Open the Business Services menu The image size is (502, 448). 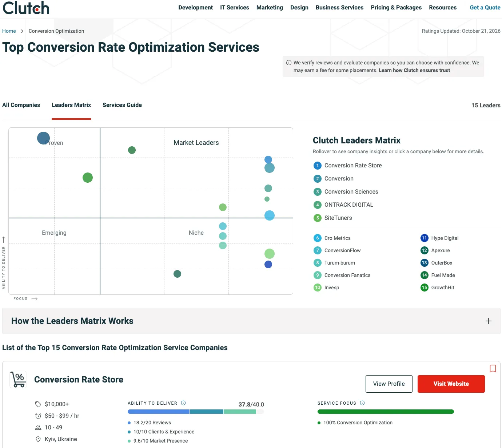coord(339,7)
